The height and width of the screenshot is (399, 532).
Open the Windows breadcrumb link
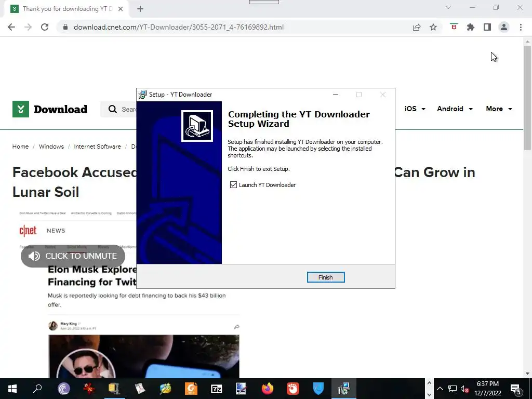pyautogui.click(x=51, y=147)
